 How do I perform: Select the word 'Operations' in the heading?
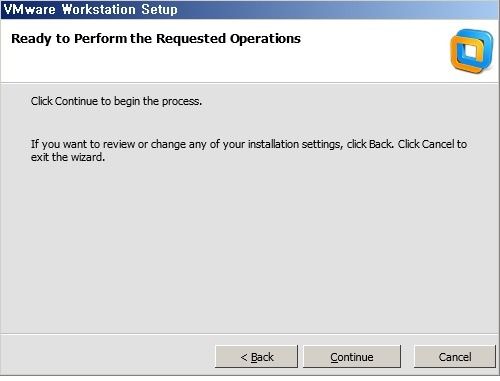[x=265, y=39]
